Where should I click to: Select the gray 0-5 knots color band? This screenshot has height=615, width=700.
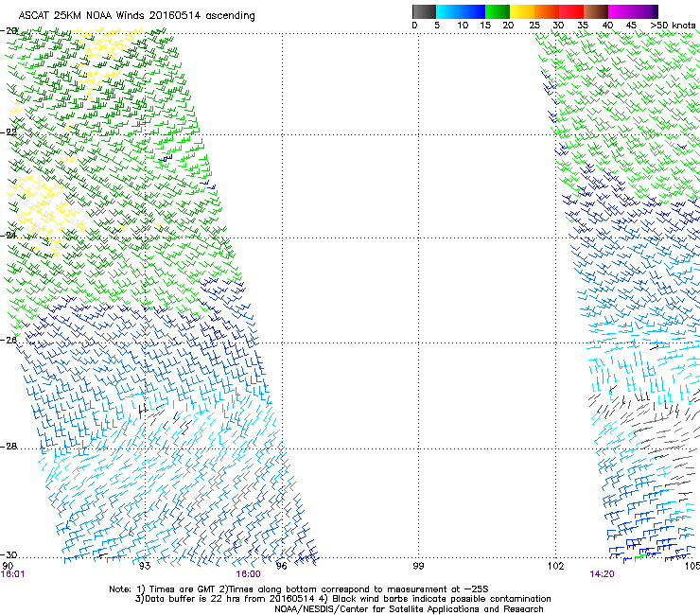point(424,11)
